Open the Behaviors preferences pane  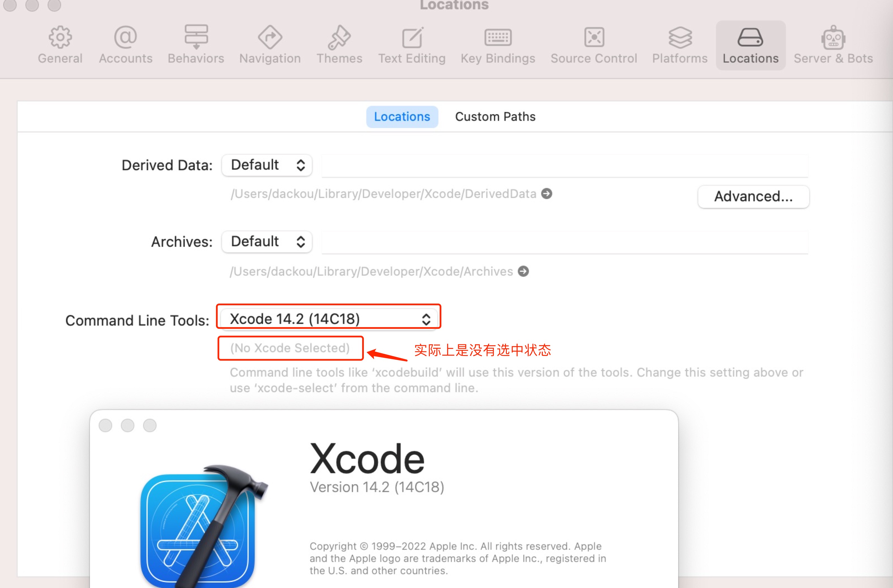point(196,45)
